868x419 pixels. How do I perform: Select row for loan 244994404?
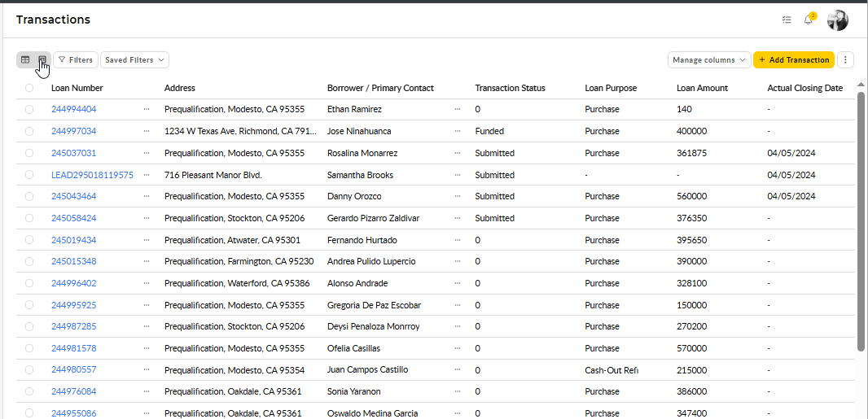pos(29,110)
